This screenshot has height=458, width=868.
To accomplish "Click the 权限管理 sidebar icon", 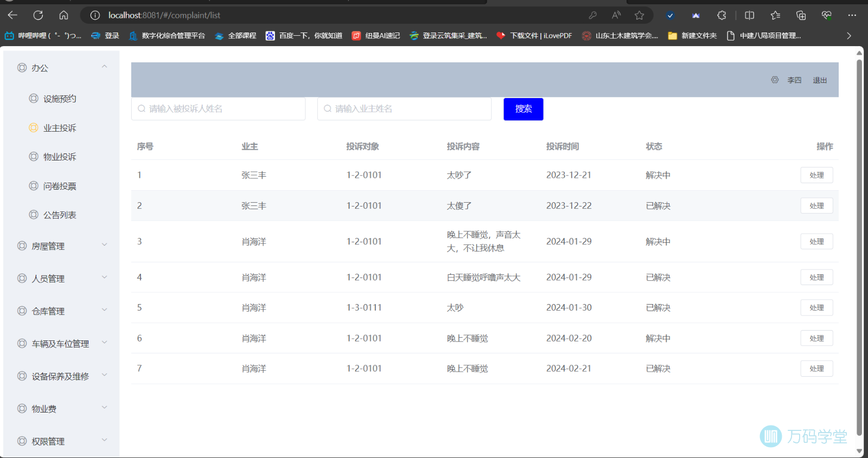I will point(22,441).
